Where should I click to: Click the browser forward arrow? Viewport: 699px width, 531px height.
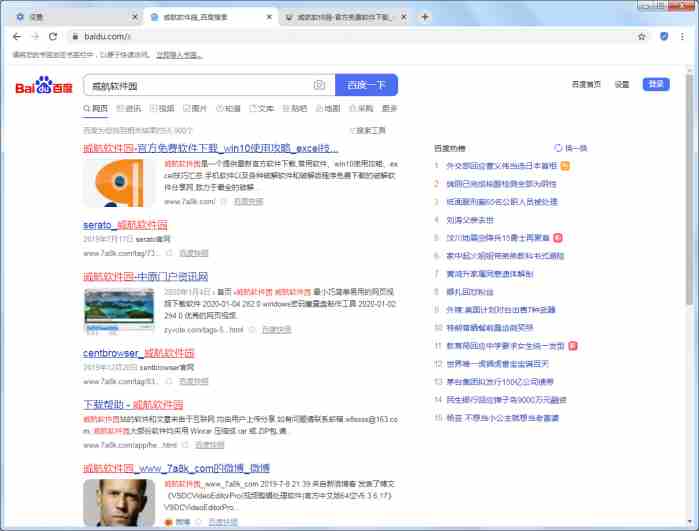pos(35,37)
